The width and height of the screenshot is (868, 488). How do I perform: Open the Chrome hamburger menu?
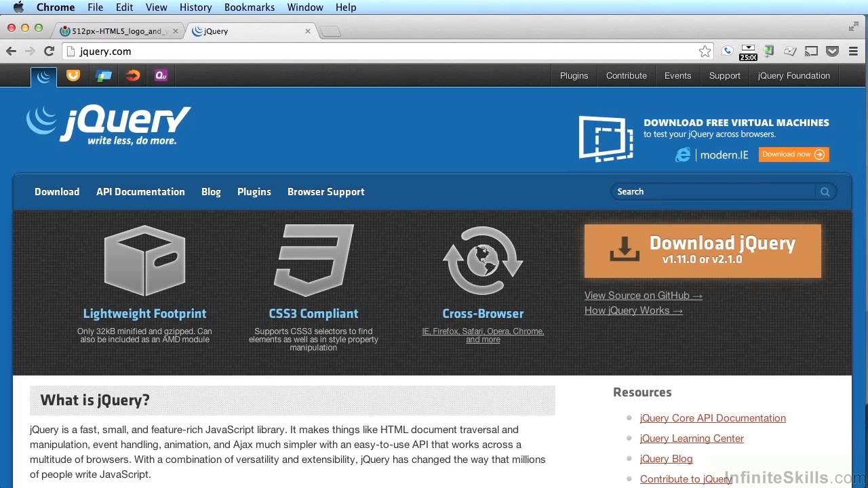[x=854, y=51]
